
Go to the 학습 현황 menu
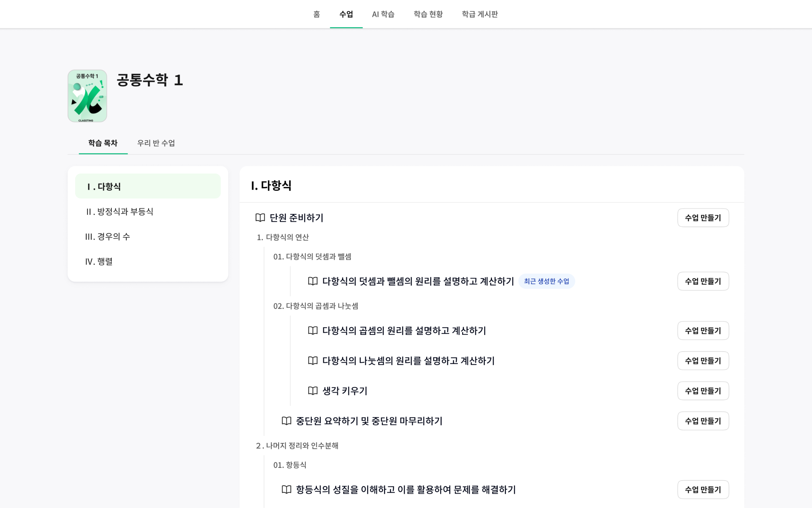428,14
